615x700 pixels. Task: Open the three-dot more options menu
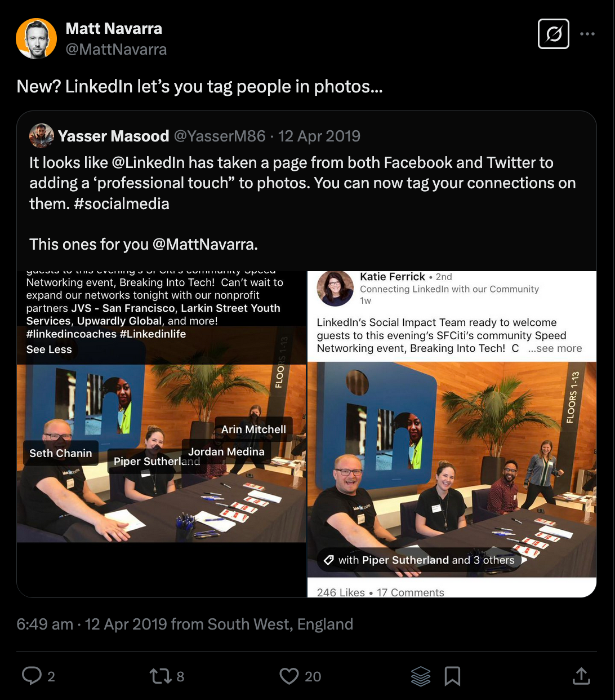[587, 34]
